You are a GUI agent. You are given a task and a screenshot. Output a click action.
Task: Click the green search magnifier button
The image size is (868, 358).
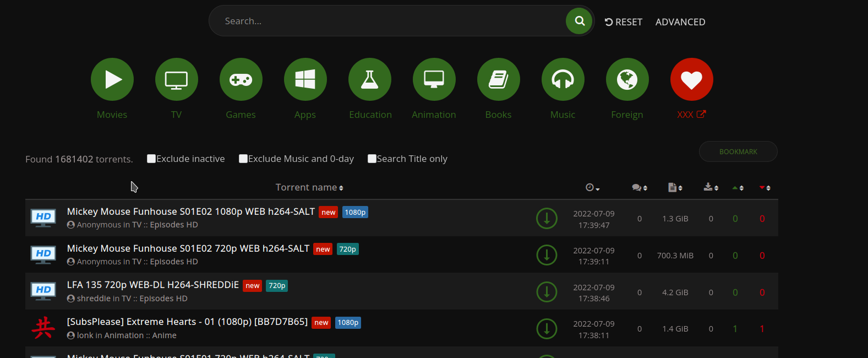point(579,21)
